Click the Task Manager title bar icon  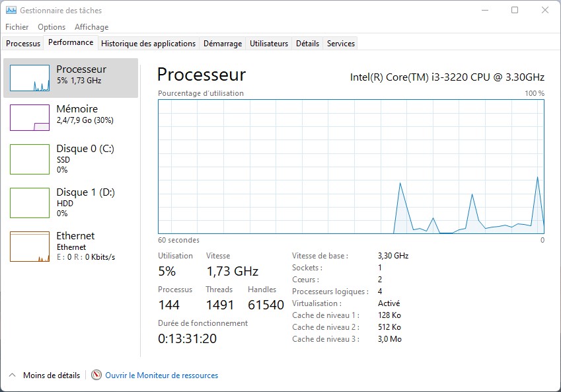(11, 11)
